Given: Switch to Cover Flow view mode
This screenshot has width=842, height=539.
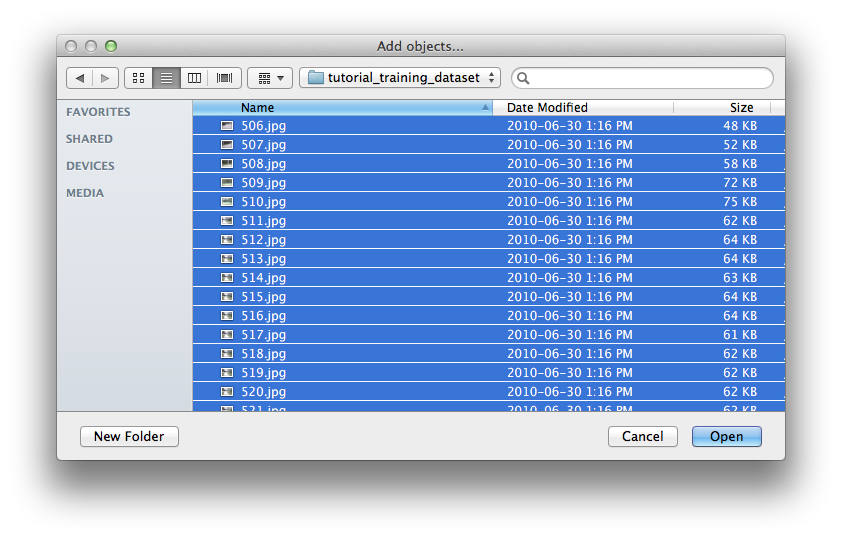Looking at the screenshot, I should pyautogui.click(x=224, y=78).
